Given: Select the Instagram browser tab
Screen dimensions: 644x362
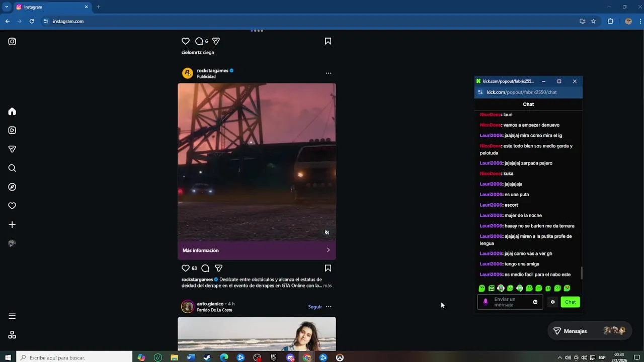Looking at the screenshot, I should click(52, 7).
